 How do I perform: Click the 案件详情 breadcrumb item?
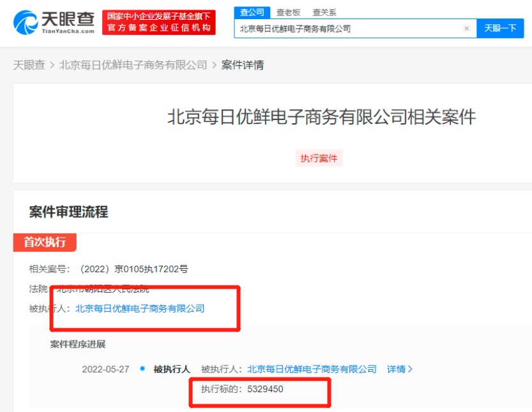tap(243, 65)
